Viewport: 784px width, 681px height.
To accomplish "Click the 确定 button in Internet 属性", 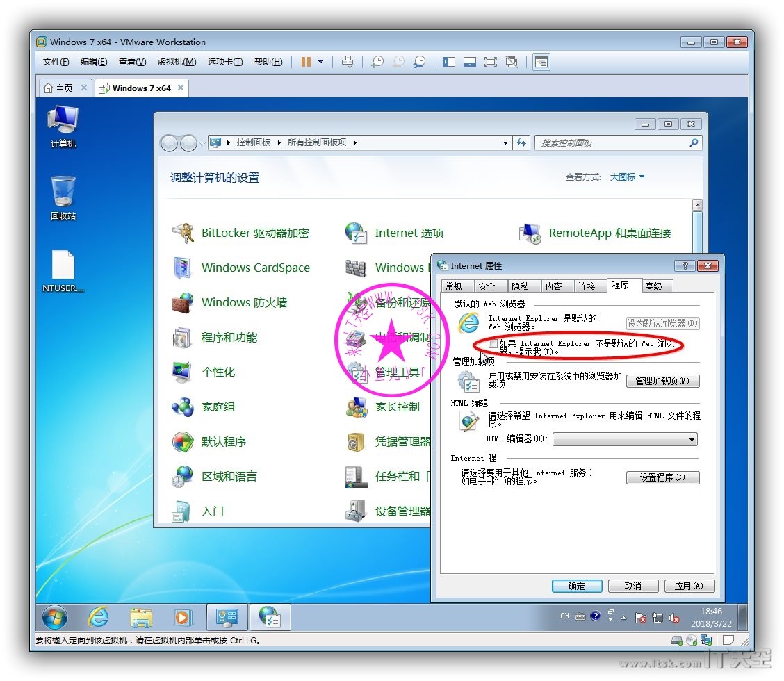I will [577, 586].
